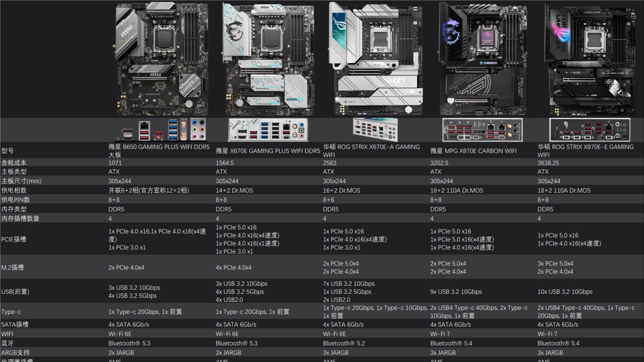
Task: Click the DDR5 cell for X670E GAMING PLUS
Action: point(223,209)
